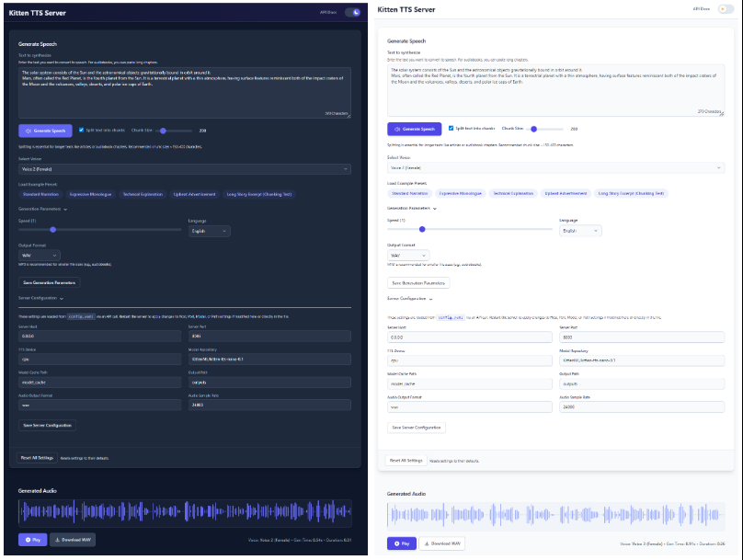Uncheck Split text into chunks in dark-theme window
The image size is (743, 560).
[81, 130]
